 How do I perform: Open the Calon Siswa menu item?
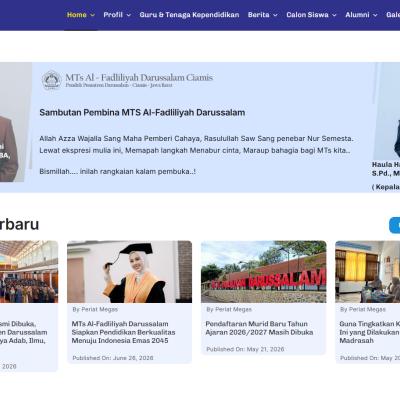click(x=307, y=15)
